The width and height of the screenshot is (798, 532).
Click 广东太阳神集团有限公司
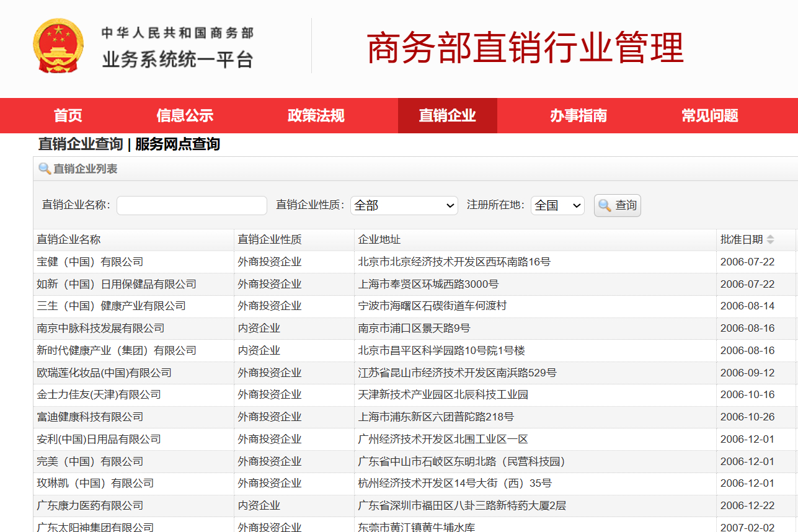(95, 527)
